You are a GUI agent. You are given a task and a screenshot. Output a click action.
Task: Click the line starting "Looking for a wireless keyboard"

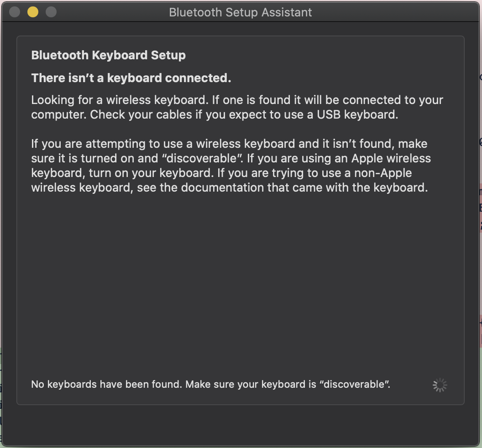237,100
